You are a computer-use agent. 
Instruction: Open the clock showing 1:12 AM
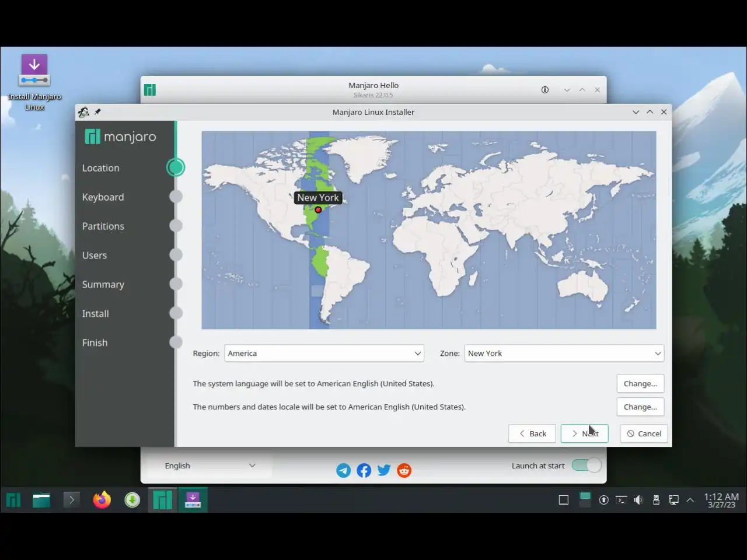pos(721,500)
